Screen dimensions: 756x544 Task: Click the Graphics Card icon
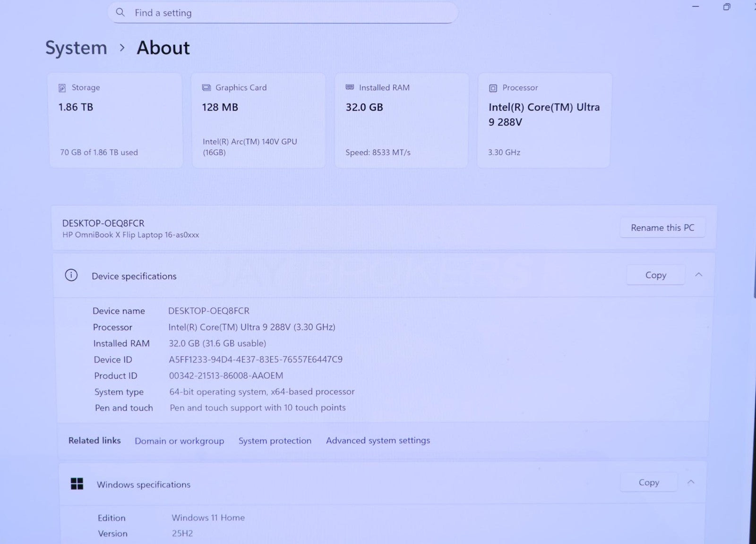[x=206, y=88]
